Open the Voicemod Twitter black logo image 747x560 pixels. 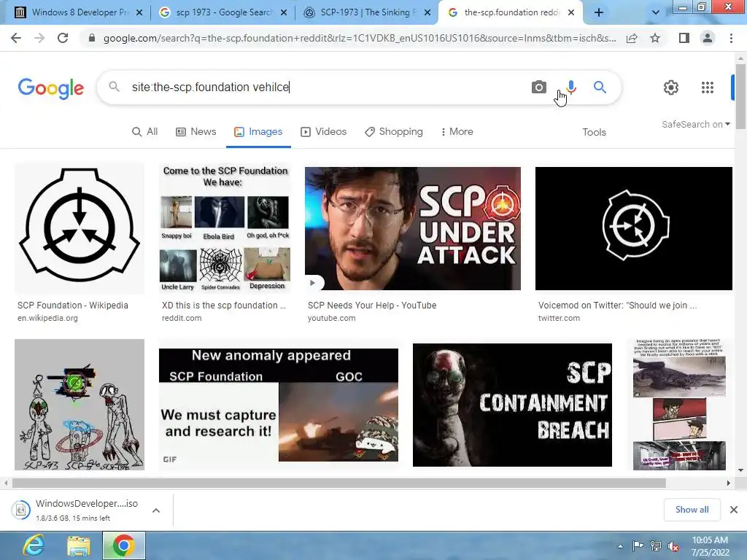coord(634,228)
